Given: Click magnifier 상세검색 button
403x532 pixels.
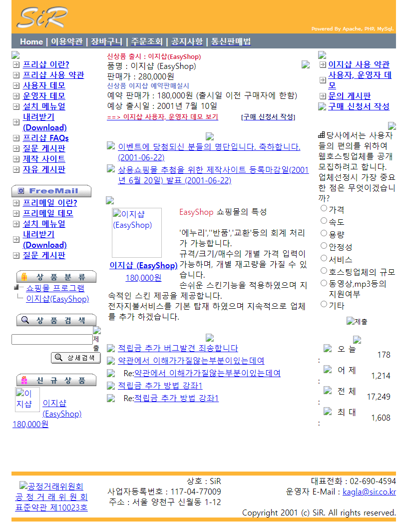Looking at the screenshot, I should tap(76, 358).
